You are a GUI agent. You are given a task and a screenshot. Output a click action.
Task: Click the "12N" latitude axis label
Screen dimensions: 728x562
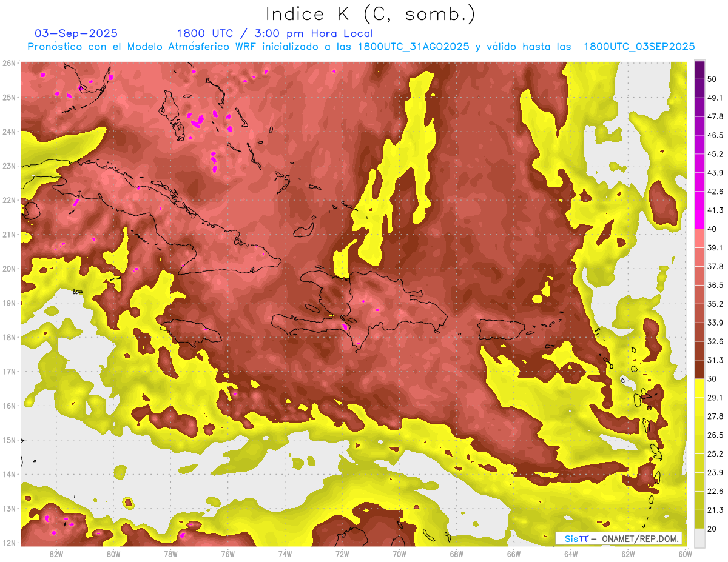pyautogui.click(x=9, y=543)
